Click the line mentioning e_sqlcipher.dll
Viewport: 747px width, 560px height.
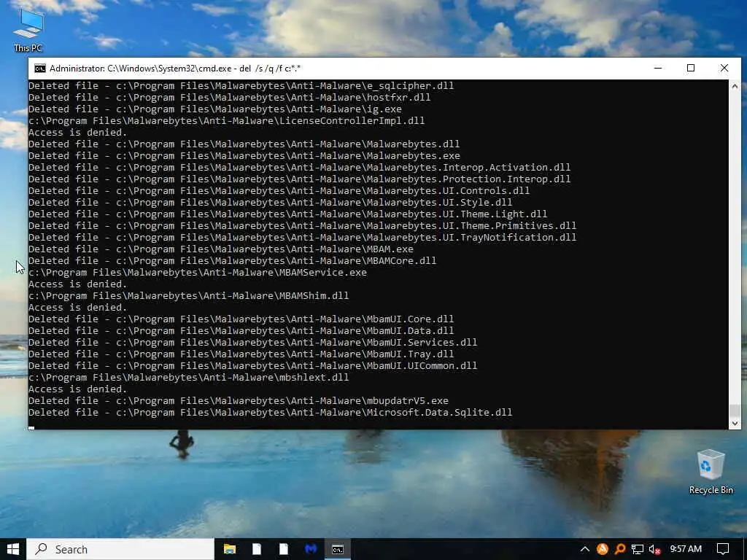pos(241,86)
